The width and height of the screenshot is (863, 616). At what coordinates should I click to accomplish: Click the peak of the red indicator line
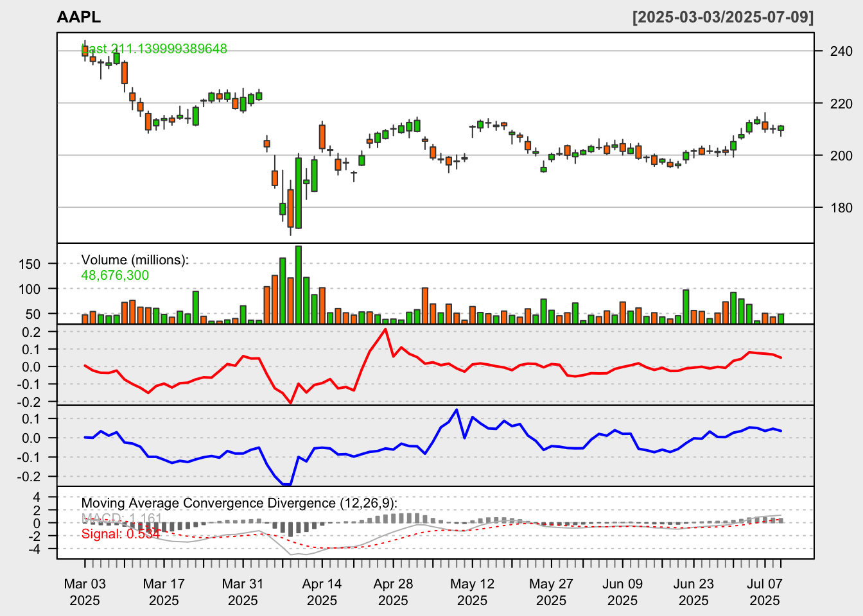tap(385, 329)
